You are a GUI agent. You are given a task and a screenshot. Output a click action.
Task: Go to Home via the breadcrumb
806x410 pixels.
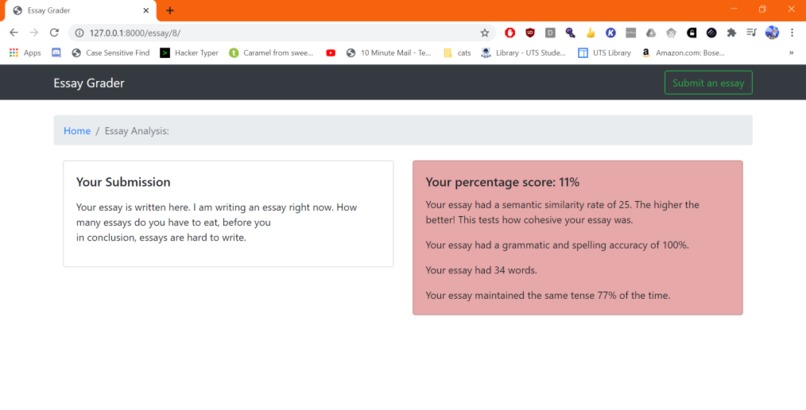pyautogui.click(x=77, y=131)
